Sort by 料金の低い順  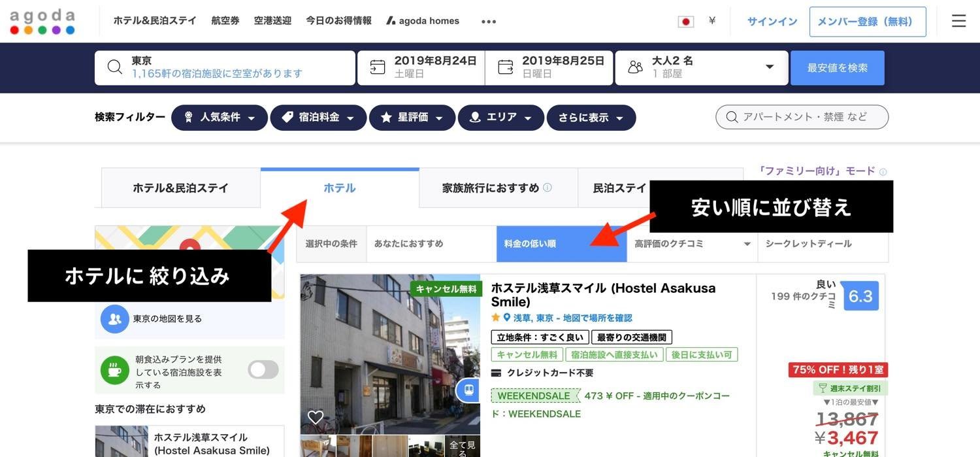[562, 244]
